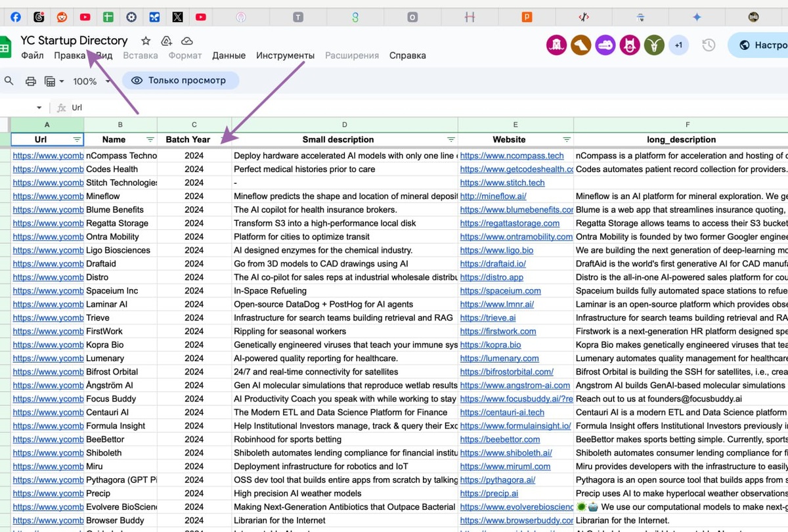Open the Facebook browser tab
Image resolution: width=788 pixels, height=532 pixels.
coord(15,17)
